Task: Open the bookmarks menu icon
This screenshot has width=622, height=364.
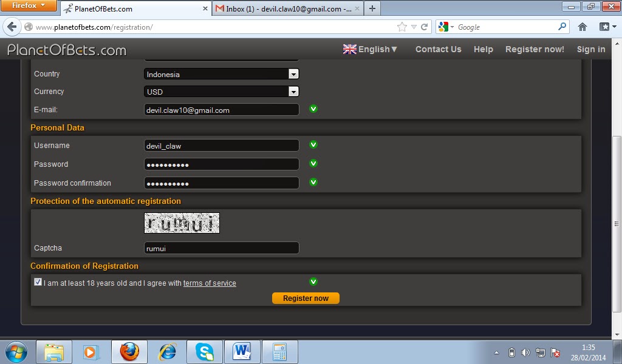Action: tap(607, 27)
